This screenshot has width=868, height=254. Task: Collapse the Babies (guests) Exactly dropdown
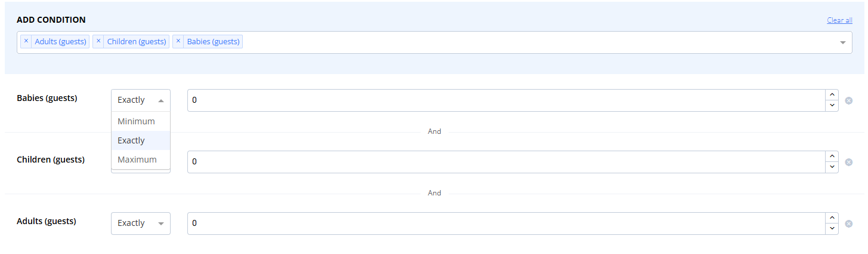141,100
